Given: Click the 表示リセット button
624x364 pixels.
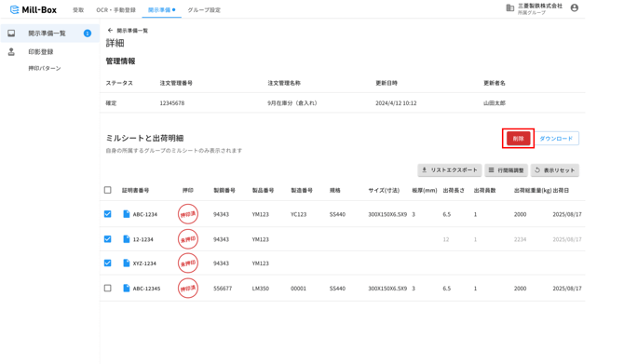Looking at the screenshot, I should point(555,170).
